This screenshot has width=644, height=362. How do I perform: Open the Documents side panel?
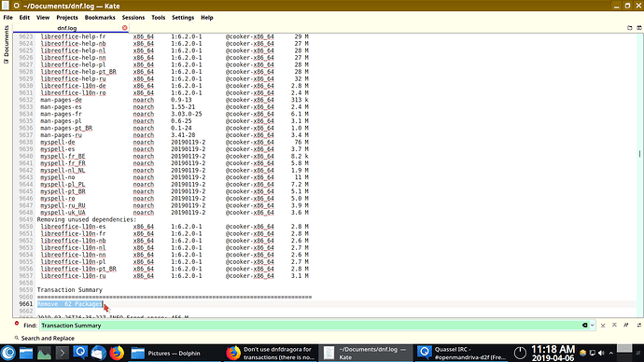6,45
